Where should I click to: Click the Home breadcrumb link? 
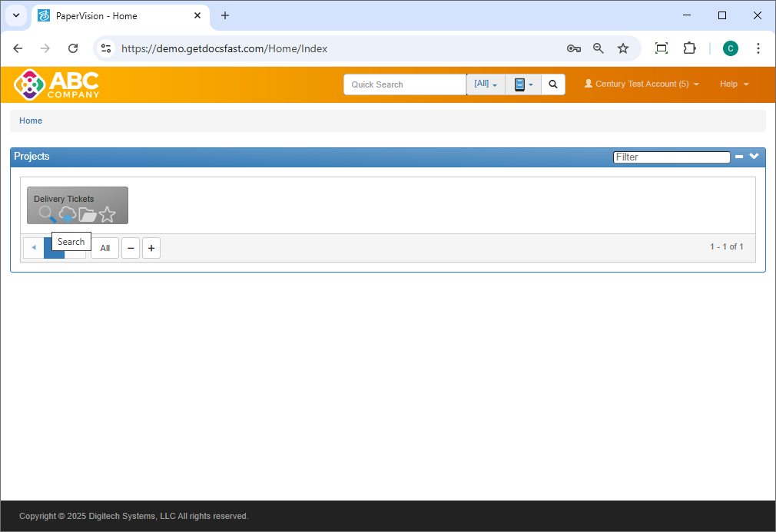31,121
